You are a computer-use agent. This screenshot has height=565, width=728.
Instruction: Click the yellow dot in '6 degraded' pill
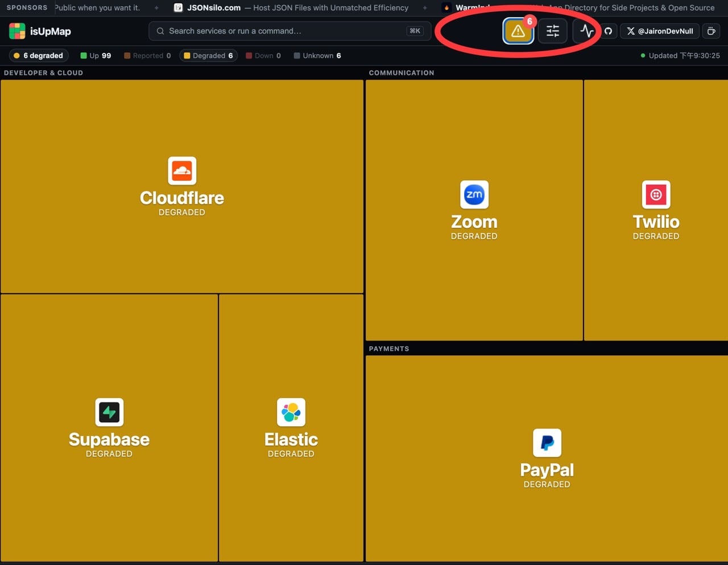16,56
